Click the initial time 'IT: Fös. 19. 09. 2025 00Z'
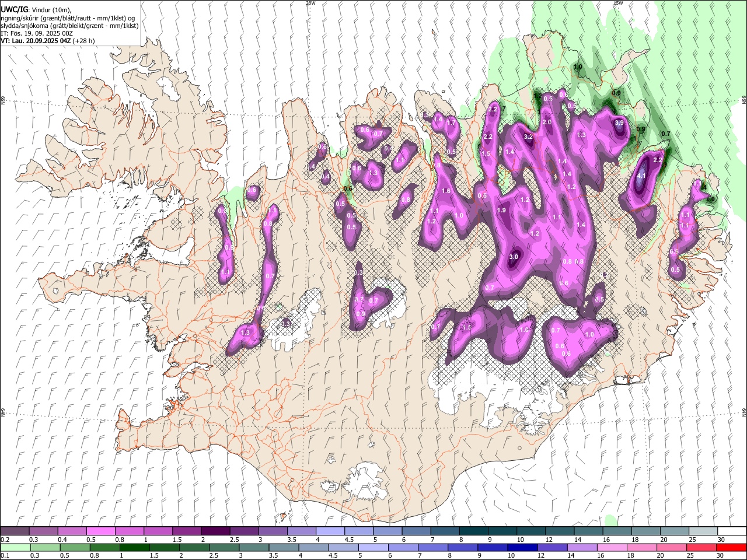This screenshot has width=747, height=560. (36, 33)
